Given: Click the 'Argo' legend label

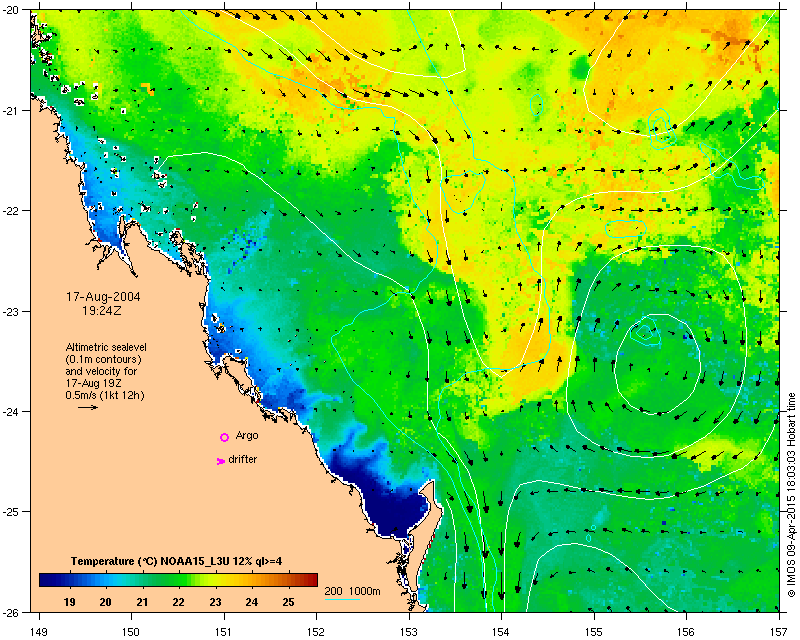Looking at the screenshot, I should (x=247, y=435).
